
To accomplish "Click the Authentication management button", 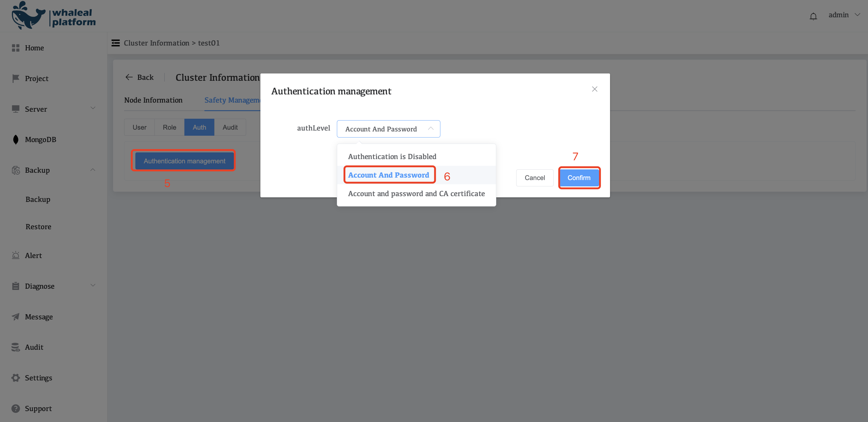I will coord(184,161).
